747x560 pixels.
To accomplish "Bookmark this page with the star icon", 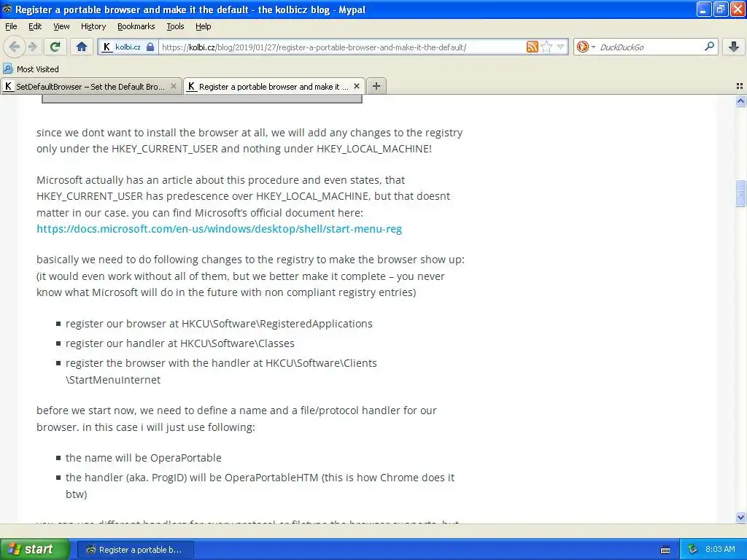I will 546,47.
